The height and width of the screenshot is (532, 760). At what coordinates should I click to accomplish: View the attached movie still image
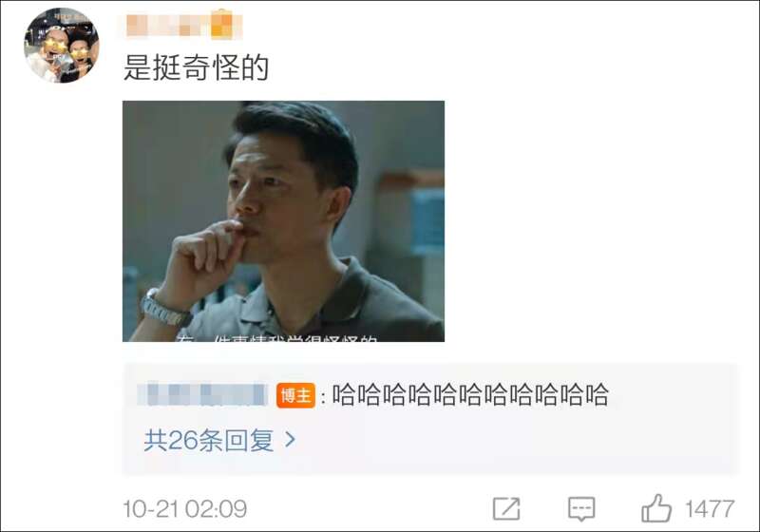[x=283, y=221]
